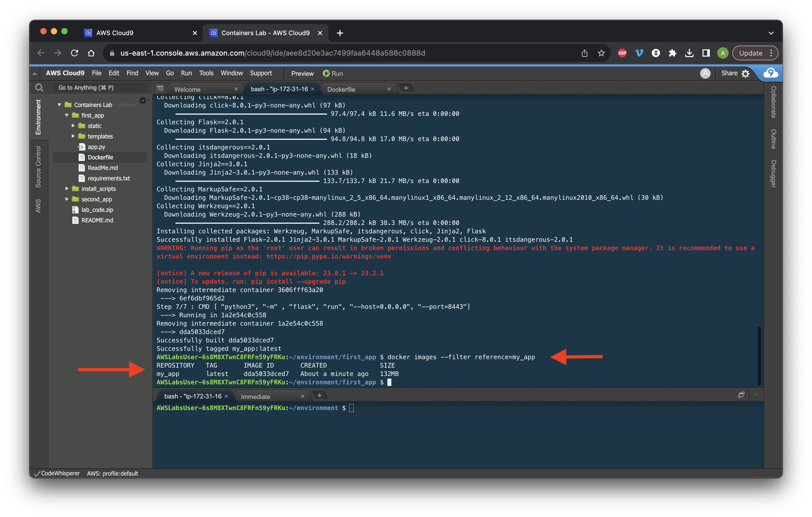
Task: Open the extensions puzzle menu
Action: pyautogui.click(x=672, y=53)
